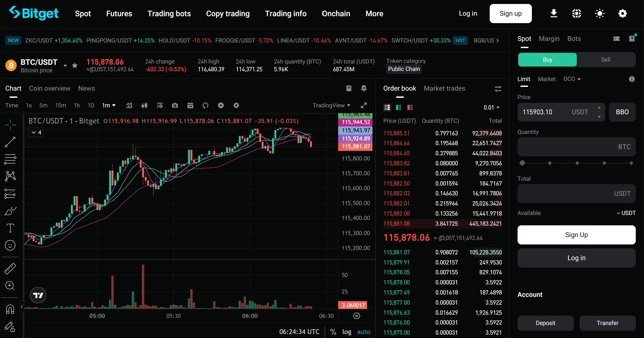Viewport: 644px width, 338px height.
Task: Increase price with the stepper up arrow
Action: coord(599,108)
